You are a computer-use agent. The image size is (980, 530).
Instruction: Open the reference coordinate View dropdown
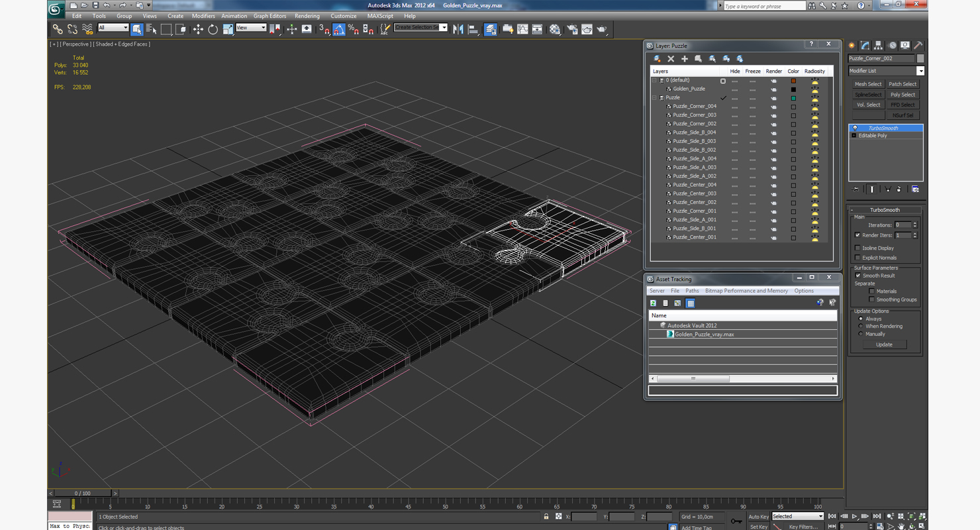[251, 28]
